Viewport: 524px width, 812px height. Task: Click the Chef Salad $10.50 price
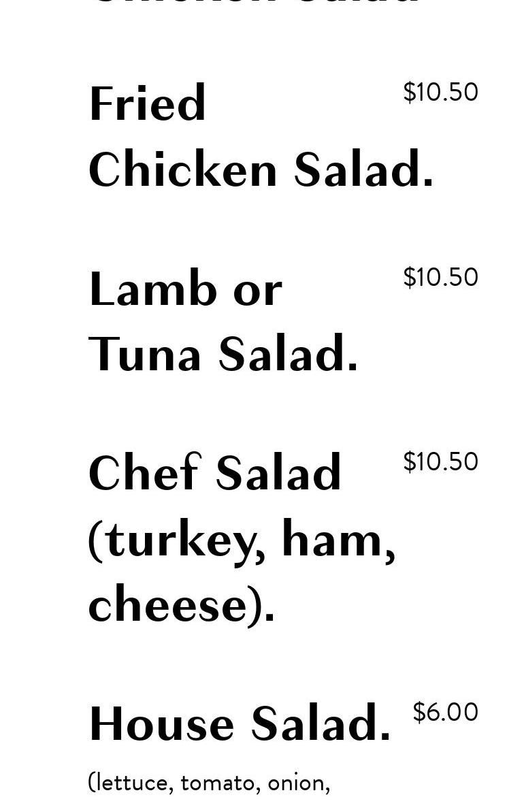point(440,461)
